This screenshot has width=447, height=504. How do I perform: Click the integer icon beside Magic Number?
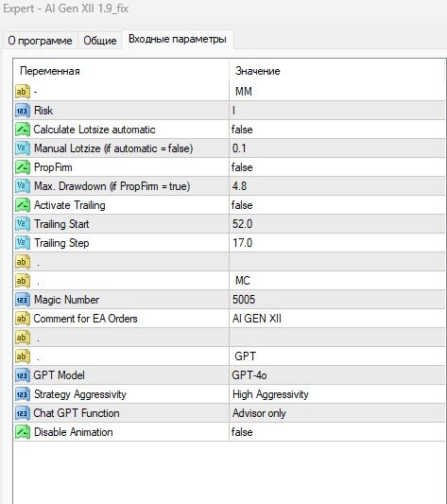23,300
